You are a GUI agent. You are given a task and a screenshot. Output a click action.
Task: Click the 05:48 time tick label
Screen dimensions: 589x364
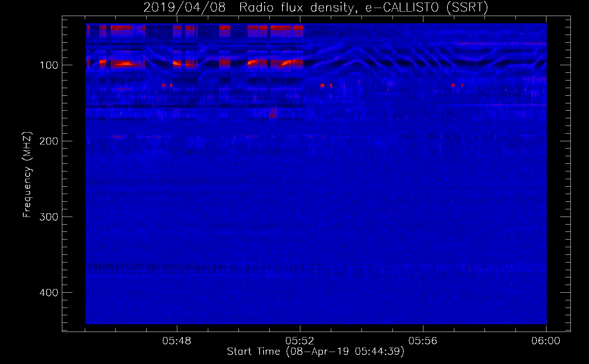177,341
